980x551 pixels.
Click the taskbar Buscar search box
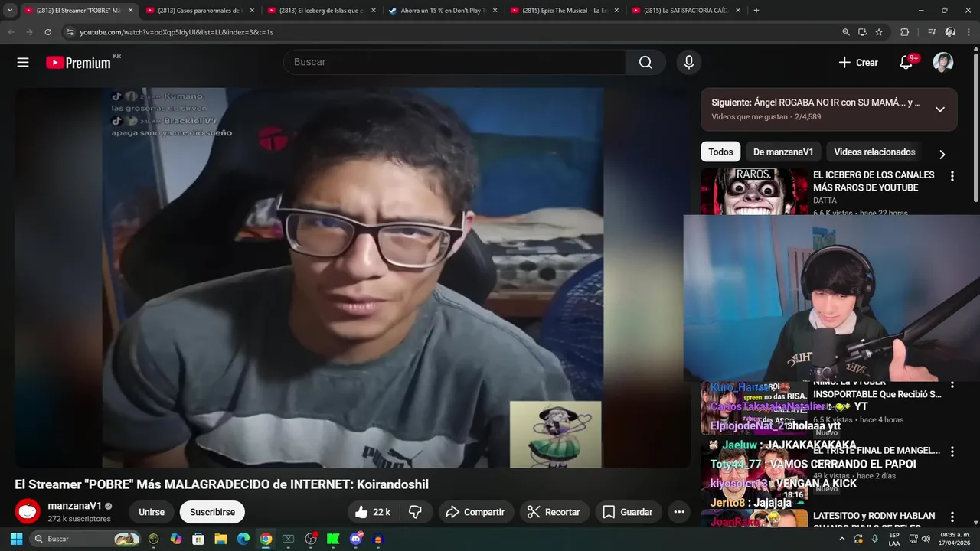click(85, 539)
